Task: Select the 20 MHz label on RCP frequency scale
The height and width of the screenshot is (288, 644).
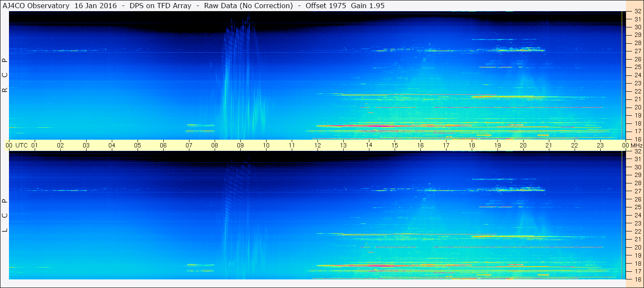Action: pos(638,107)
